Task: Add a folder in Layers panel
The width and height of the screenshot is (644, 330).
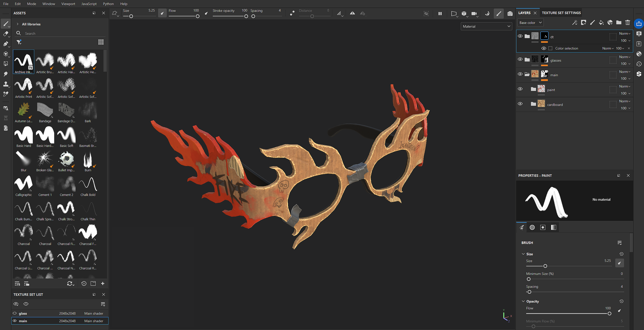Action: (x=619, y=23)
